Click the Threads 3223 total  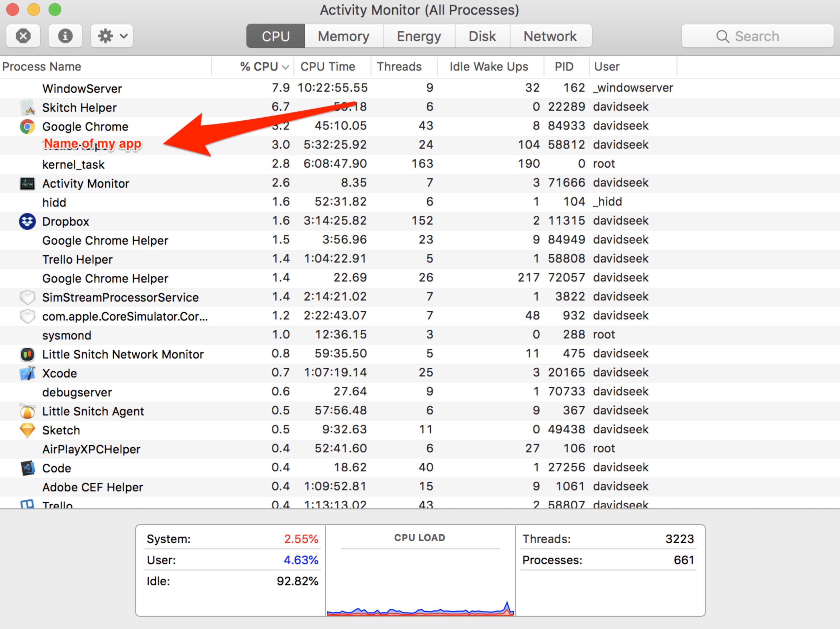(680, 539)
